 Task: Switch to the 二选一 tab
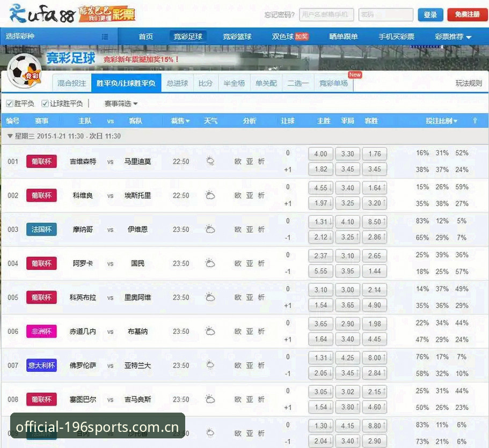(x=298, y=83)
